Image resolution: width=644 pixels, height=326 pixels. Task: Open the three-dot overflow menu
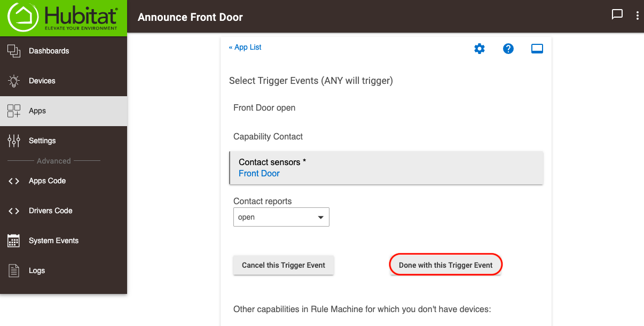[x=638, y=15]
